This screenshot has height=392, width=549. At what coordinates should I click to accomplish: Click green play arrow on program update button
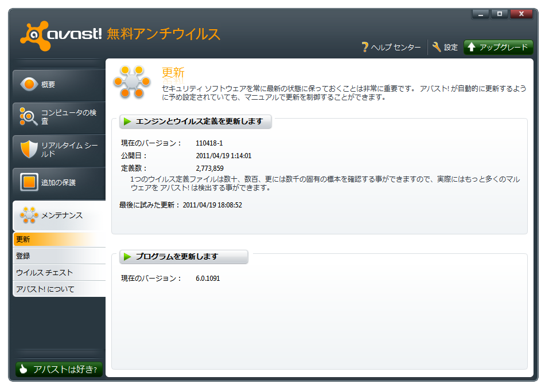tap(127, 257)
